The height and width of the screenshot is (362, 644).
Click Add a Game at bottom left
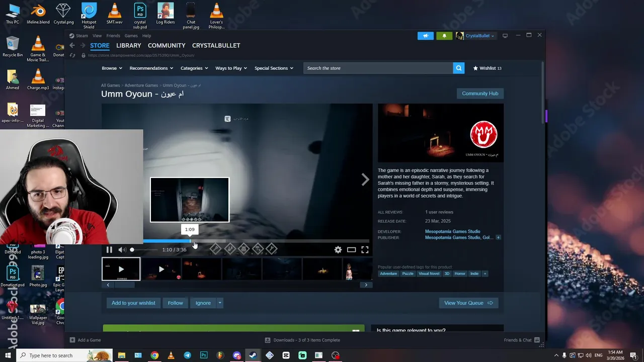86,340
